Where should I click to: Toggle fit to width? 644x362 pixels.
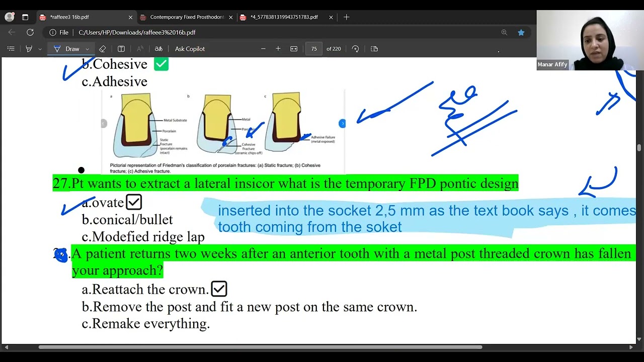pos(294,49)
